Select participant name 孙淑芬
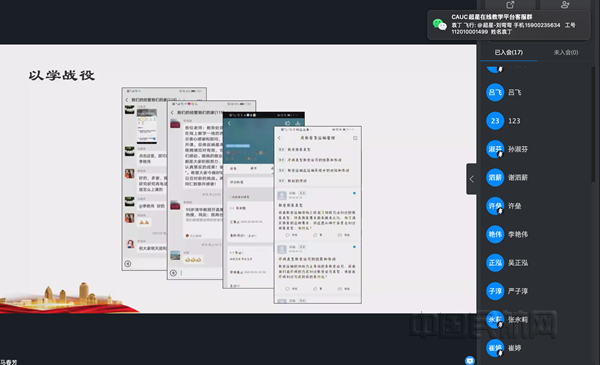The width and height of the screenshot is (600, 365). 518,149
